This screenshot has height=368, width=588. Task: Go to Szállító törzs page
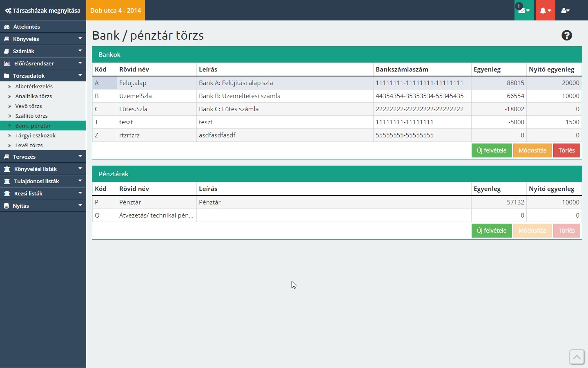[x=31, y=116]
